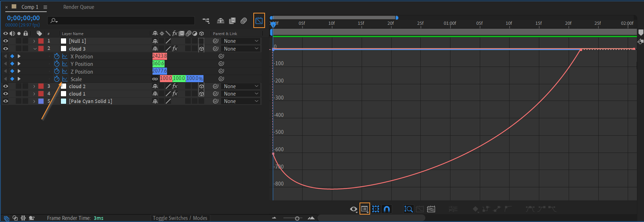
Task: Enable Frame Blending for layers
Action: tap(232, 21)
